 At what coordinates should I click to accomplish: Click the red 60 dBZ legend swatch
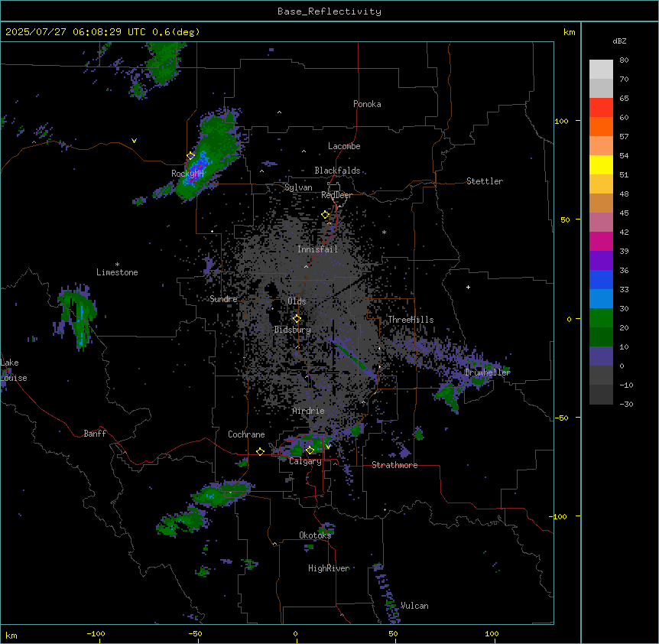click(601, 108)
